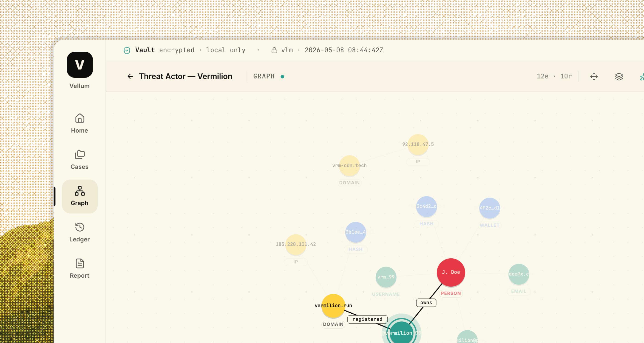Click the Vault shield icon
Image resolution: width=644 pixels, height=343 pixels.
coord(127,50)
